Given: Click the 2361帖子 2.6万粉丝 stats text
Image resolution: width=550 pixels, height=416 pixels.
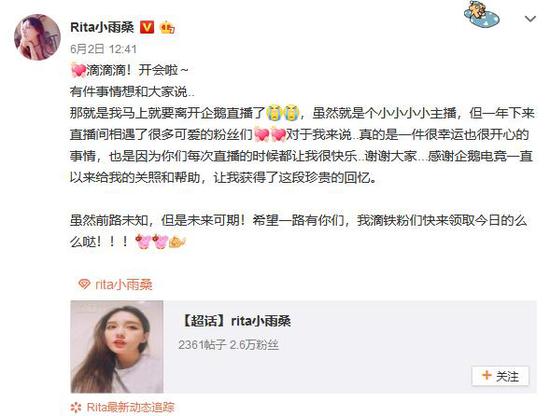Looking at the screenshot, I should tap(228, 345).
